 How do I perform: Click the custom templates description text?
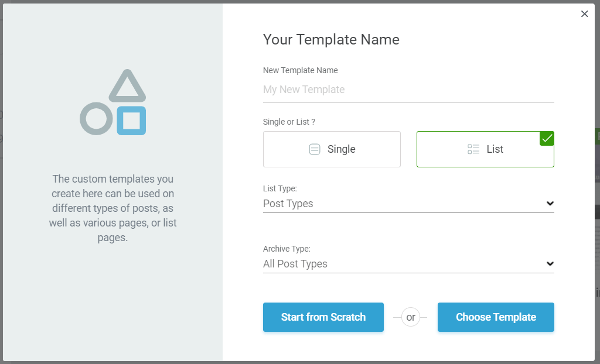point(113,208)
